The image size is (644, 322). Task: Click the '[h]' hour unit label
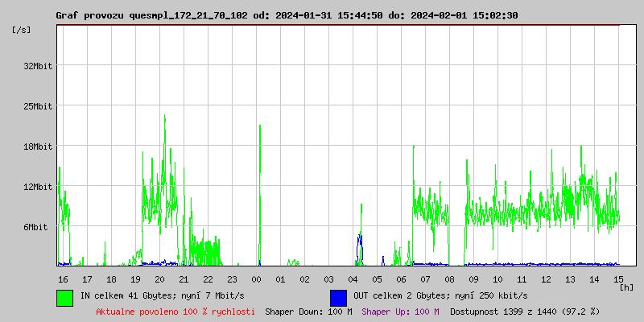point(627,287)
